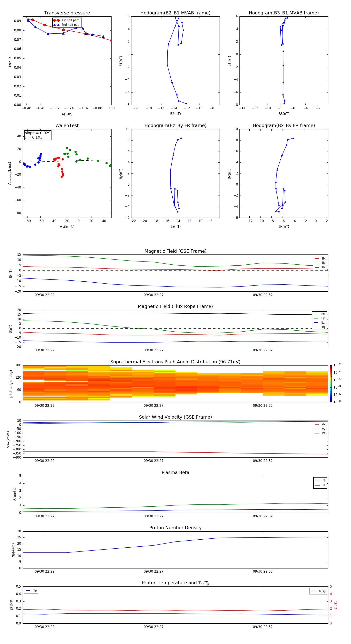
Task: Click the 'Tp' legend entry in temperature plot
Action: click(31, 591)
